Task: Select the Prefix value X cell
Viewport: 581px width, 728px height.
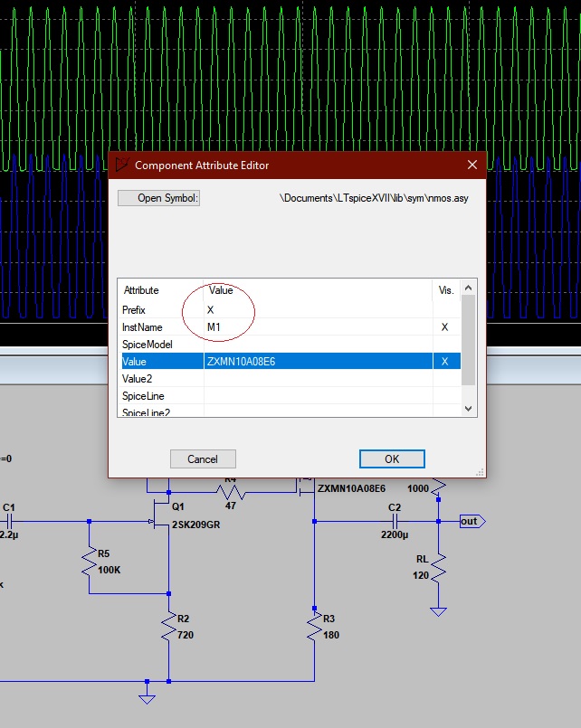Action: tap(319, 309)
